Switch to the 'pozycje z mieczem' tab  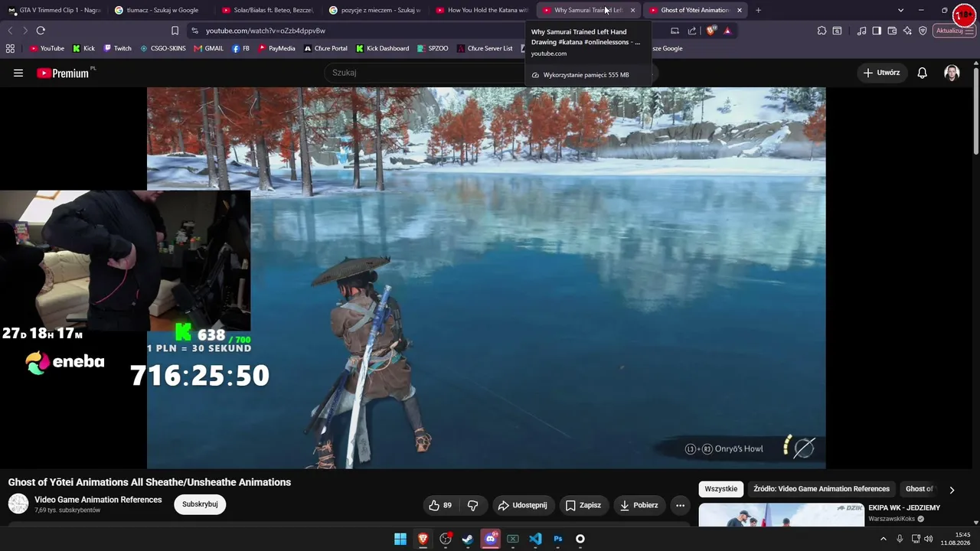coord(374,10)
